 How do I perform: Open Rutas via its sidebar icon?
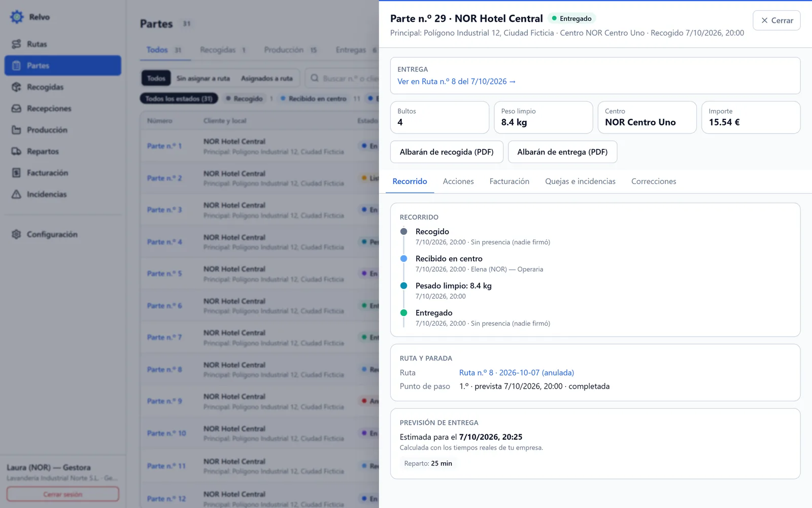16,44
